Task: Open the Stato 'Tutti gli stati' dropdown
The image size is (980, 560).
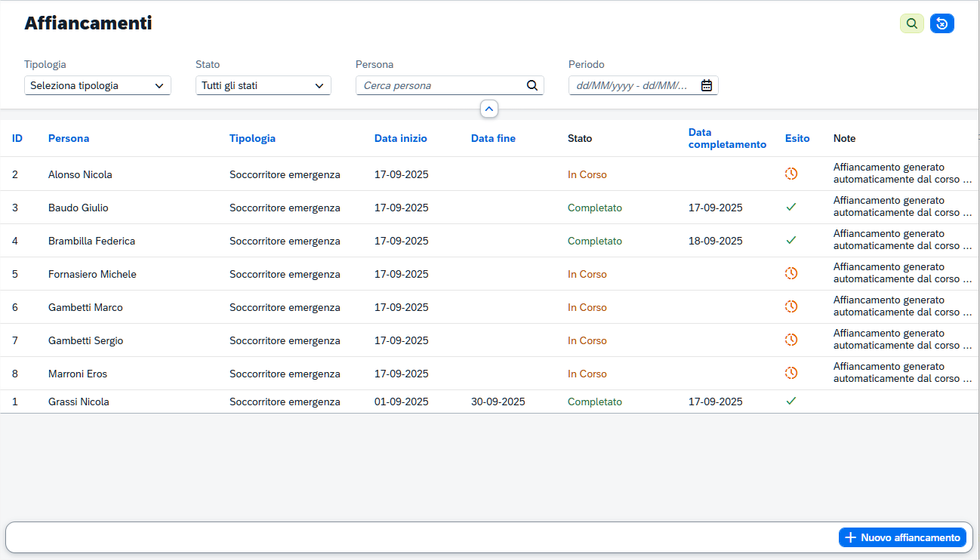Action: pos(263,85)
